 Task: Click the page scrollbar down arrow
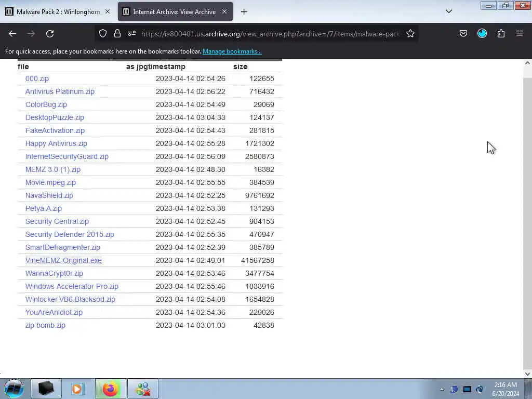527,374
